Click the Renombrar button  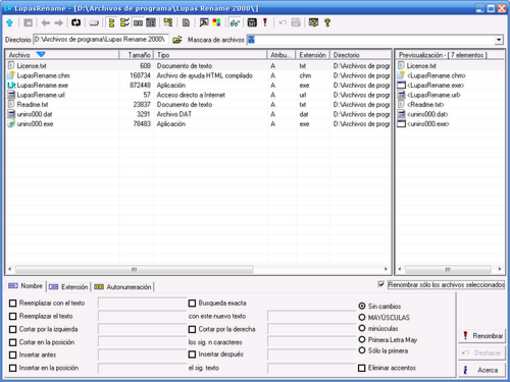coord(483,336)
